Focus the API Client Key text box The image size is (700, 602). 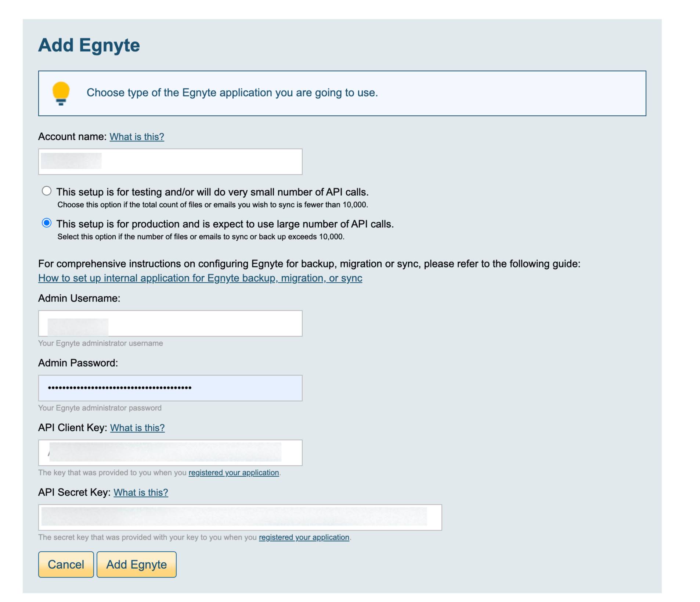[x=170, y=453]
